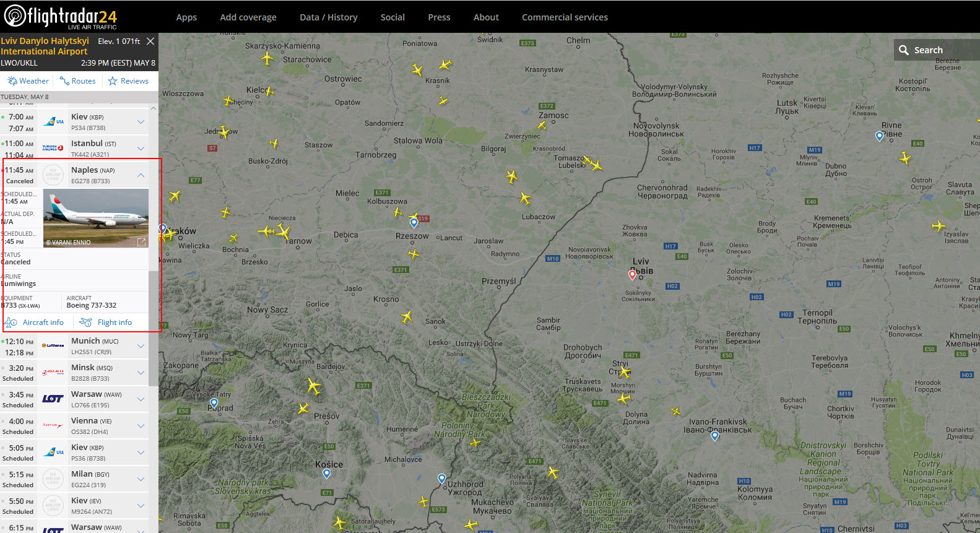The width and height of the screenshot is (980, 533).
Task: Expand the Munich LH2551 flight row
Action: coord(141,346)
